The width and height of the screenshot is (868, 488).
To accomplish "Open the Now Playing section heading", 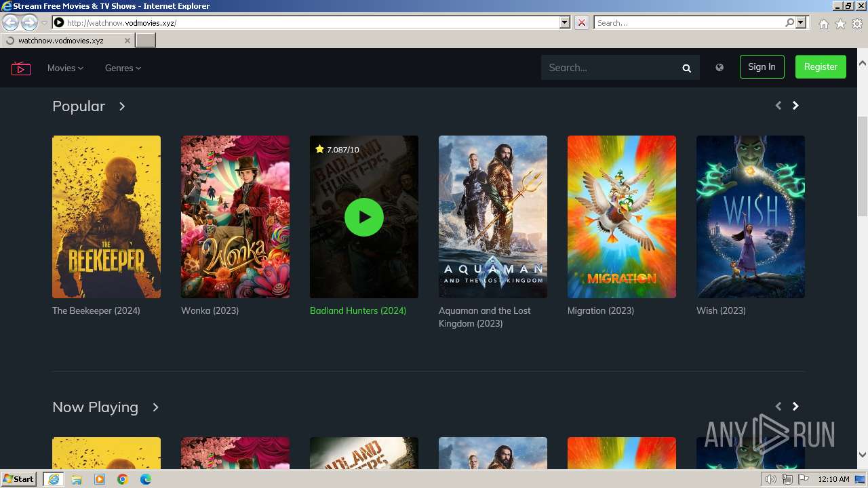I will tap(95, 407).
